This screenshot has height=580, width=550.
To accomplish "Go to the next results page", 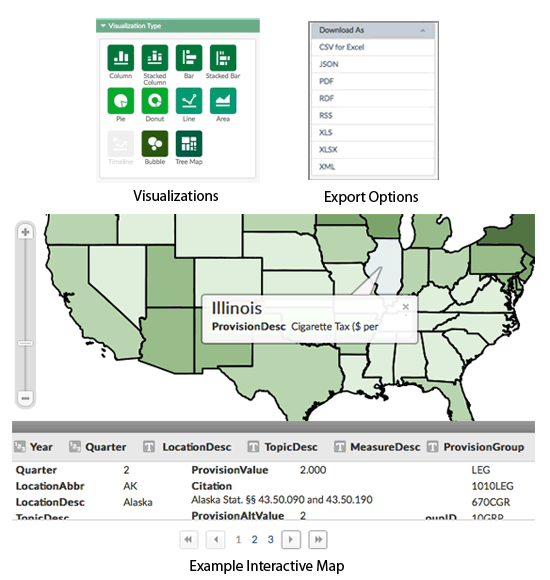I will click(291, 540).
